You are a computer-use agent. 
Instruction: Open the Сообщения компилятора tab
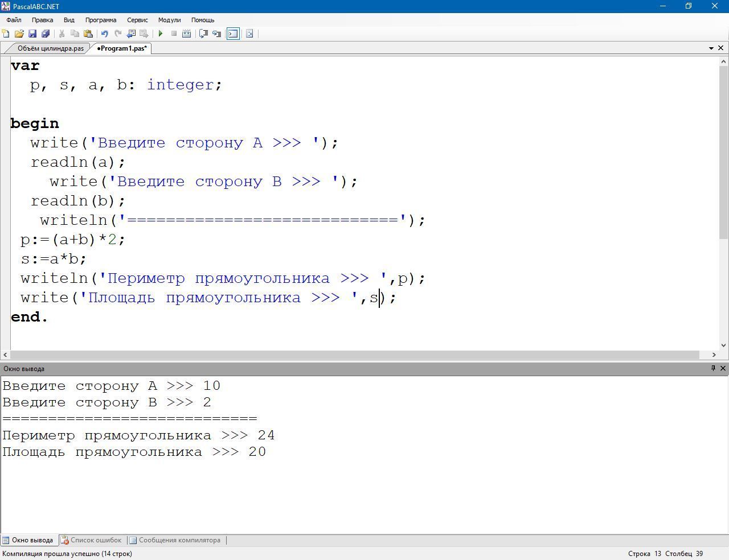click(x=174, y=540)
